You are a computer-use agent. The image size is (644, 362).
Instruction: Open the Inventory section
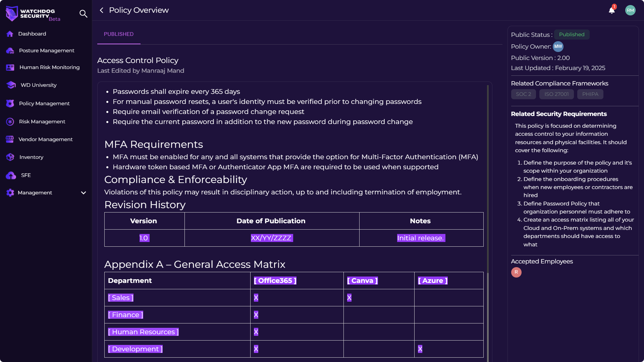click(10, 157)
